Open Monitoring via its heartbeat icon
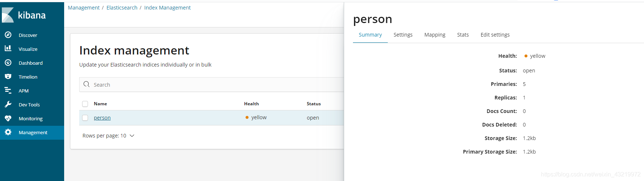The height and width of the screenshot is (181, 644). (8, 118)
